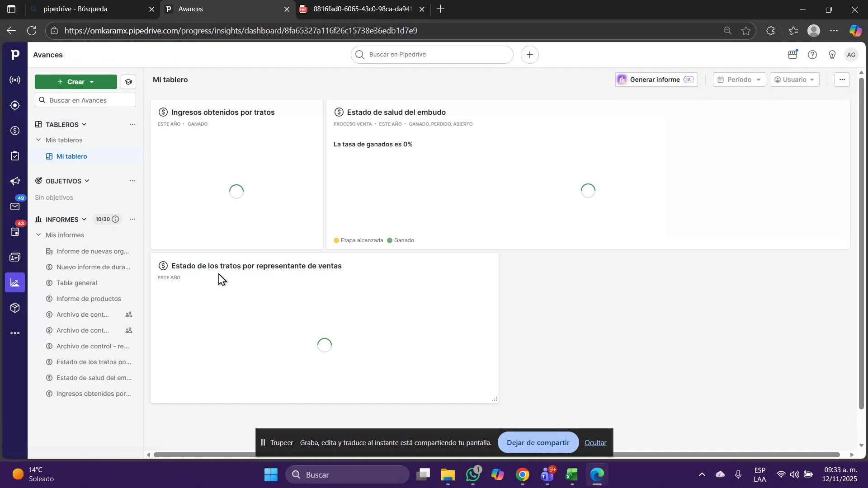
Task: Open the Pipedrive Marketplace storefront icon
Action: tap(792, 54)
